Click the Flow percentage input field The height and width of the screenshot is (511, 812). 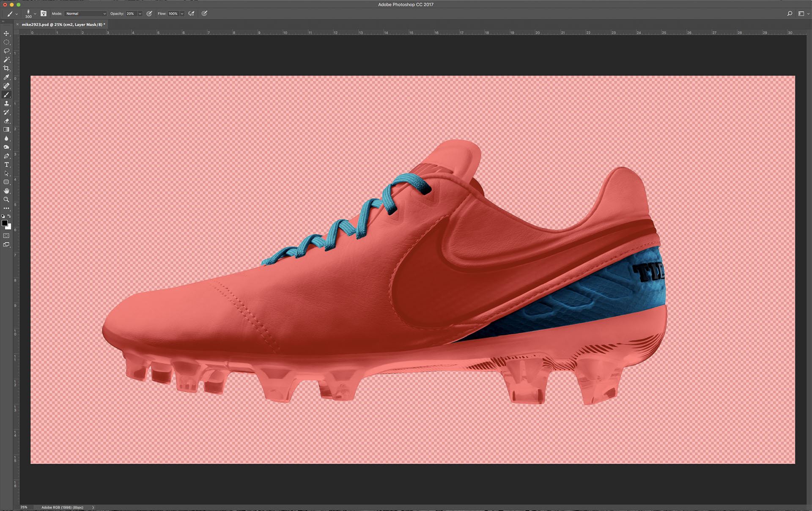[173, 14]
